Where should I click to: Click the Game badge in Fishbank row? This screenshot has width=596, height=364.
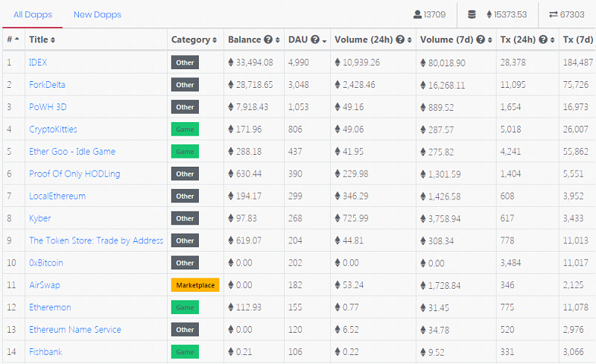(x=185, y=352)
